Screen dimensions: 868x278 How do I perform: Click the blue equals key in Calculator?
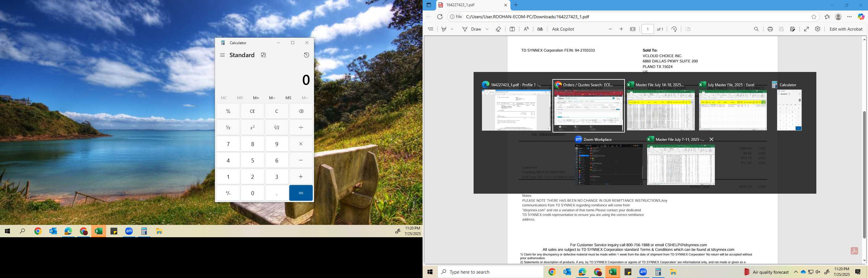[301, 193]
